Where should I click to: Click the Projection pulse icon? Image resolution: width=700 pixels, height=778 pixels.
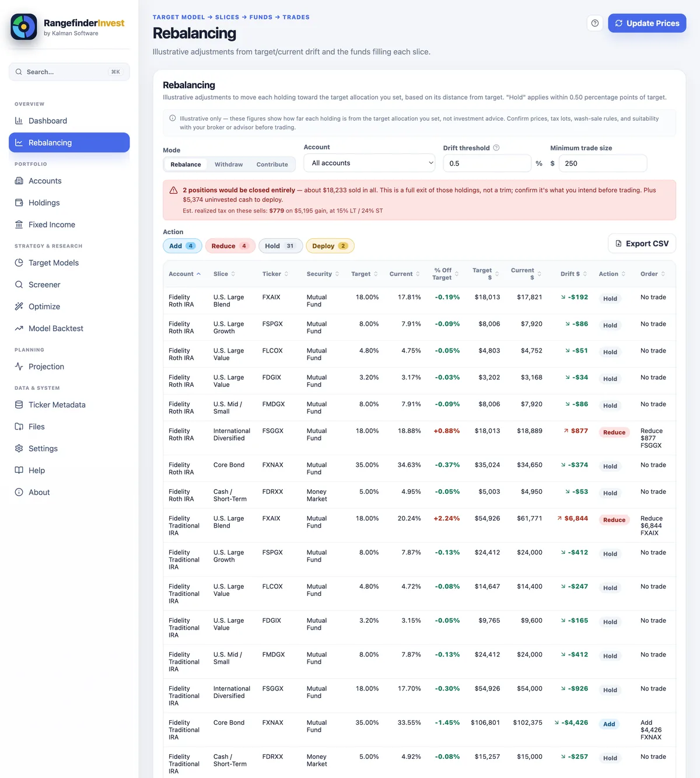pos(19,367)
